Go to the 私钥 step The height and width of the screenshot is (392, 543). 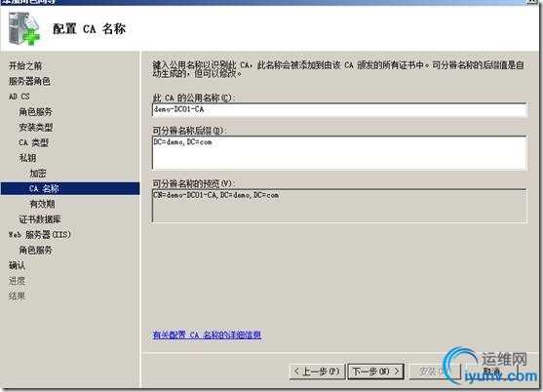[27, 158]
